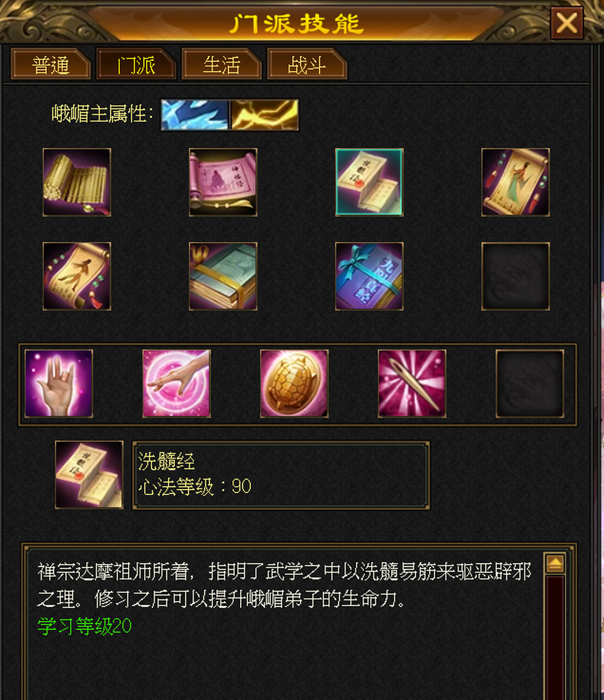Open the 战斗 skills tab
The width and height of the screenshot is (604, 700).
307,65
